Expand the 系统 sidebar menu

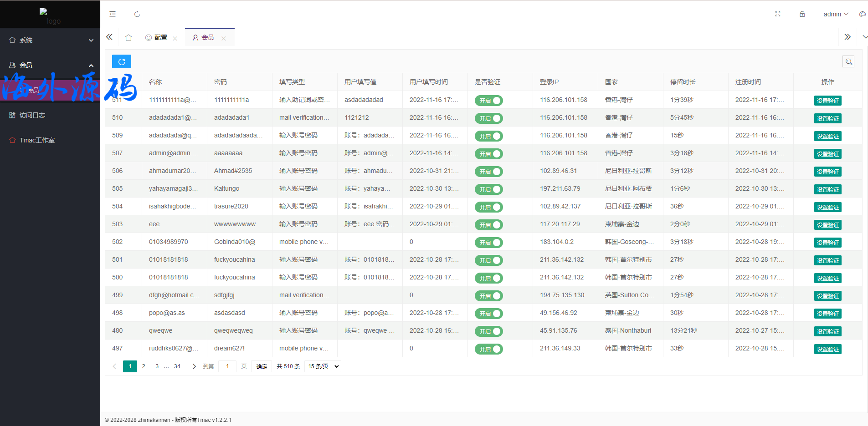pos(50,40)
